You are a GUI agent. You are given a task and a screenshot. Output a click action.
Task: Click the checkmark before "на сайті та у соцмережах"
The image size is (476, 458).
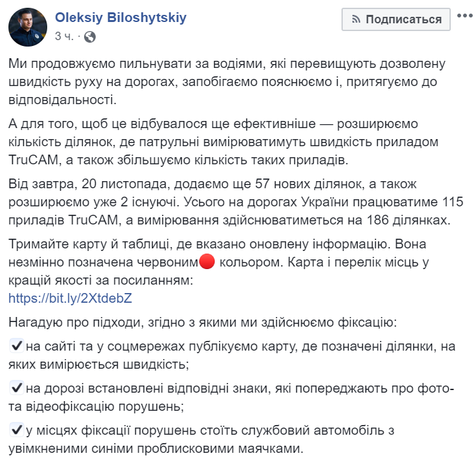coord(17,347)
